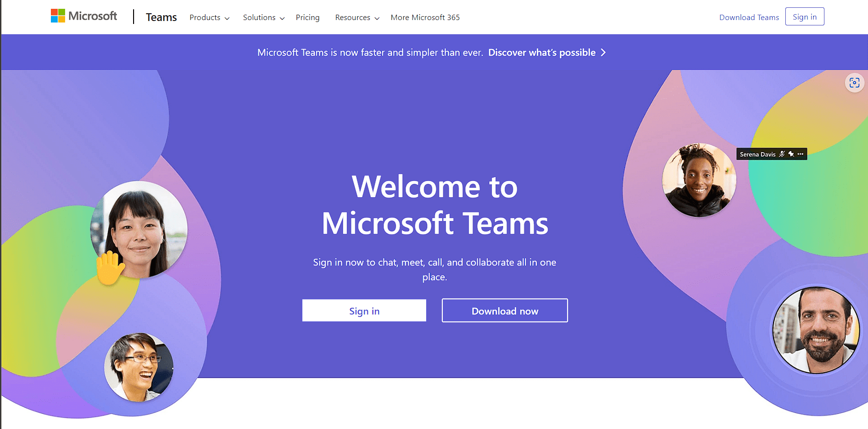
Task: Click 'Microsoft Teams is now faster' banner text
Action: coord(370,52)
